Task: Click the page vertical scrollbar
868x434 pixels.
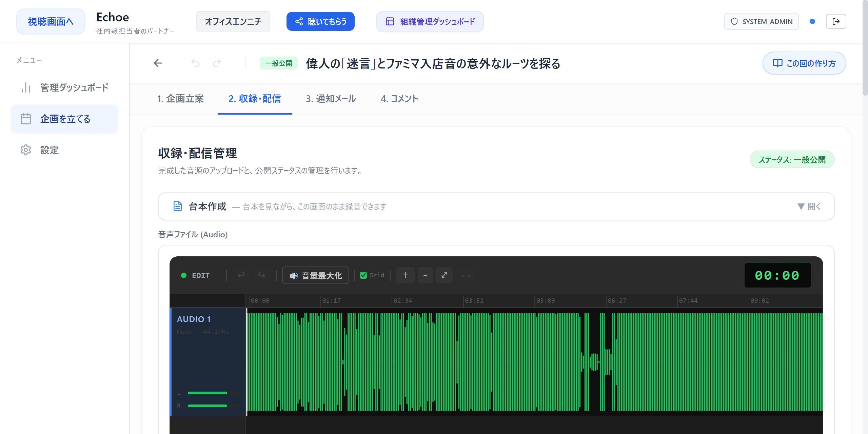Action: point(865,47)
